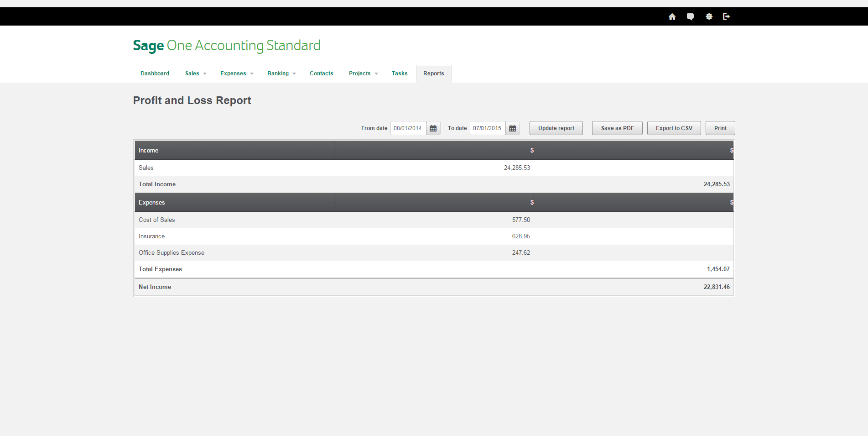Expand the Banking dropdown
This screenshot has width=868, height=436.
281,73
